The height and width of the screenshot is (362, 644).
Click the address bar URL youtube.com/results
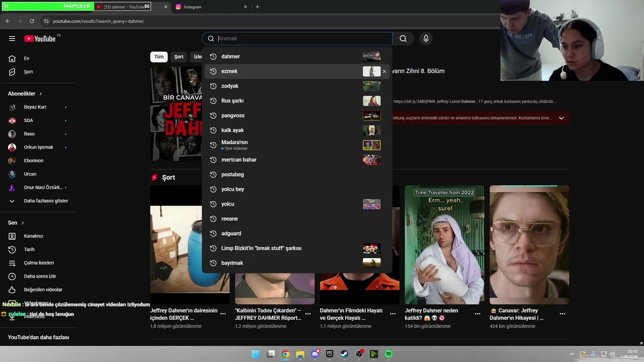click(98, 21)
